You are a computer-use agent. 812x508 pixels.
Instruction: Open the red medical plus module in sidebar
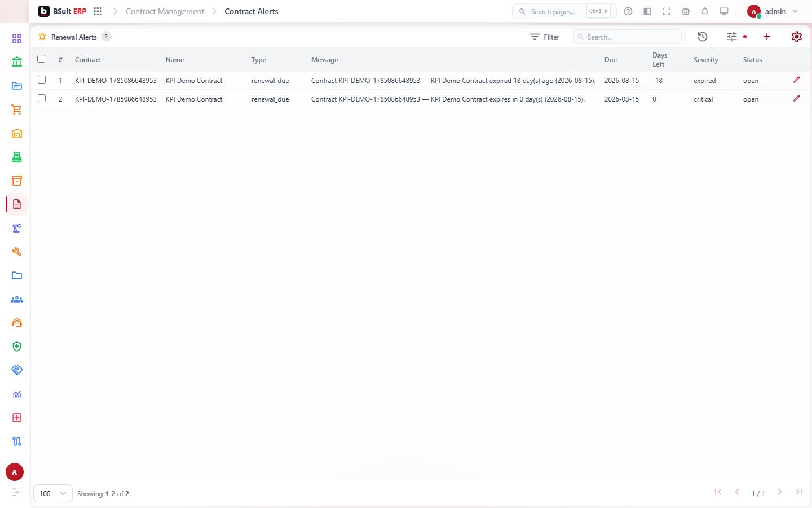(17, 418)
